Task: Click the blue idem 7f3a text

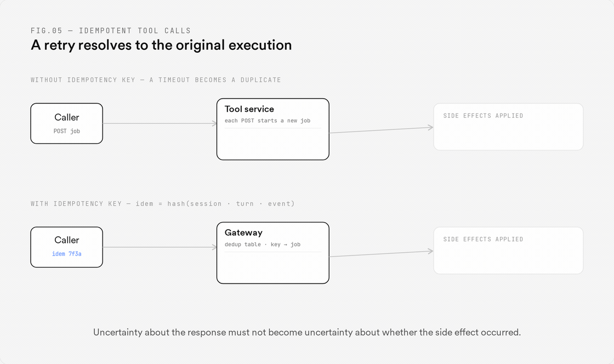Action: click(66, 254)
